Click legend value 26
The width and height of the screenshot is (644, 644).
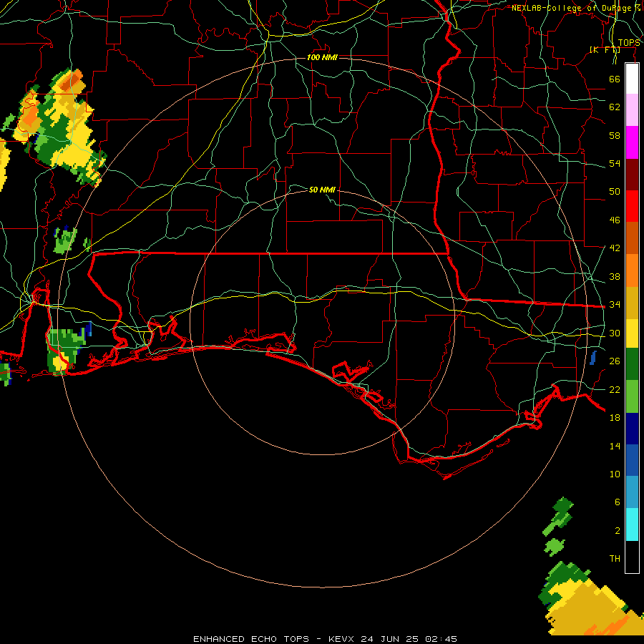(x=615, y=361)
